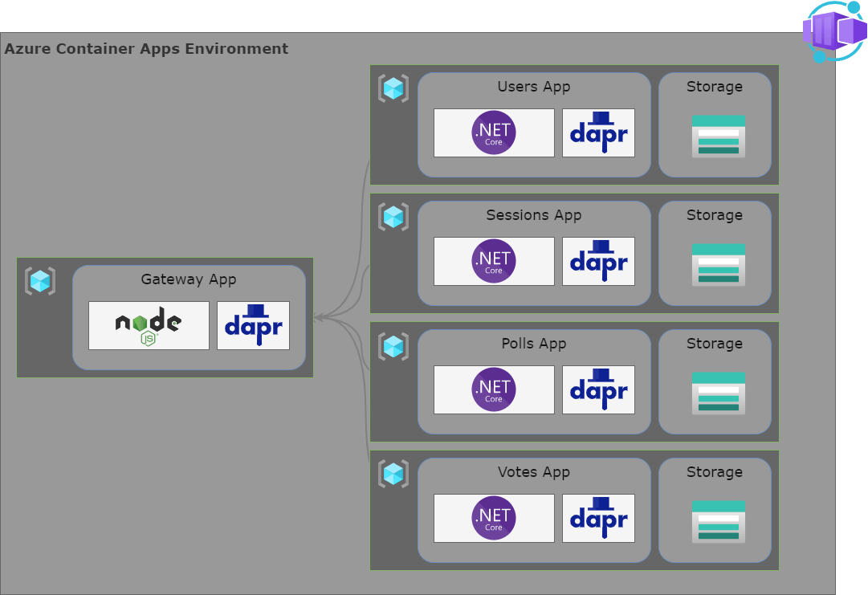Click the container cube icon next to Gateway App
Screen dimensions: 868x595
tap(40, 281)
